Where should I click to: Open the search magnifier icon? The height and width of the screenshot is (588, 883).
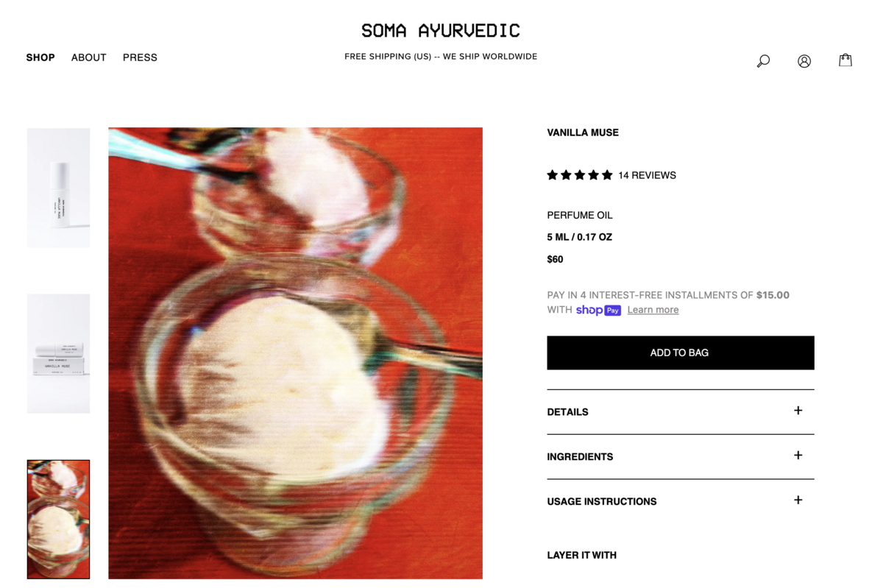tap(763, 61)
